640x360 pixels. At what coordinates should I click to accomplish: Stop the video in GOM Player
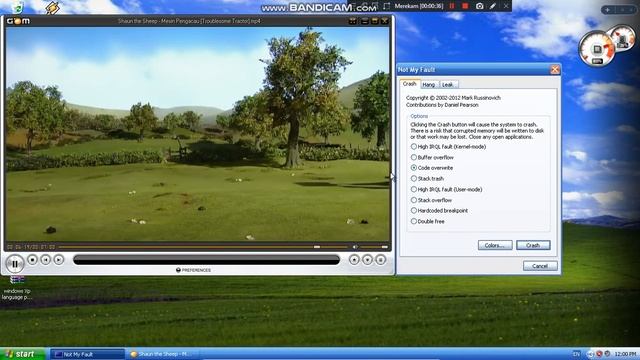coord(32,260)
